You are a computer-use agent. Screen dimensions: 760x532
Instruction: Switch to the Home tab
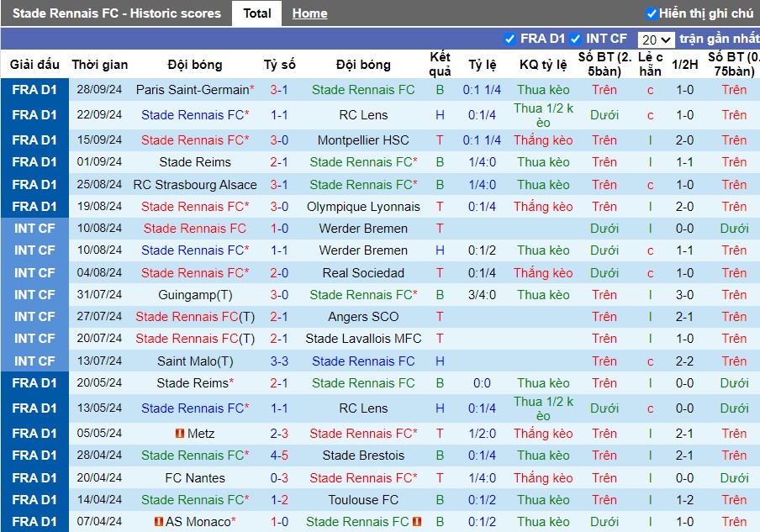[309, 13]
